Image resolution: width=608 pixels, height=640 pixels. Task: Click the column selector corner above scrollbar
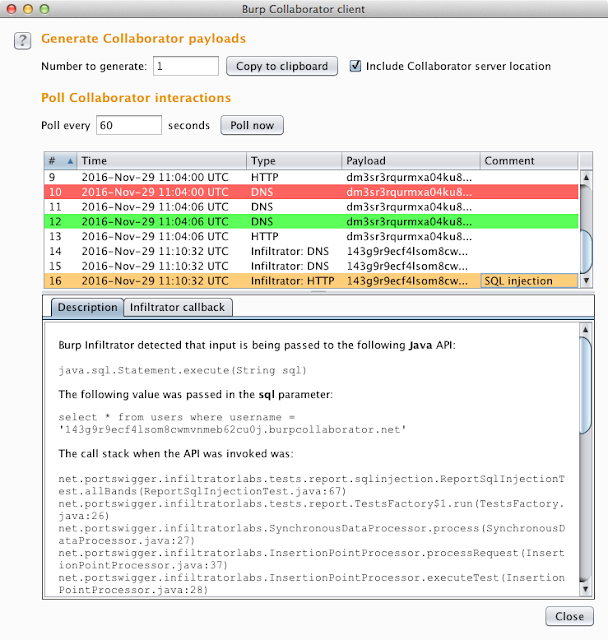[x=586, y=161]
